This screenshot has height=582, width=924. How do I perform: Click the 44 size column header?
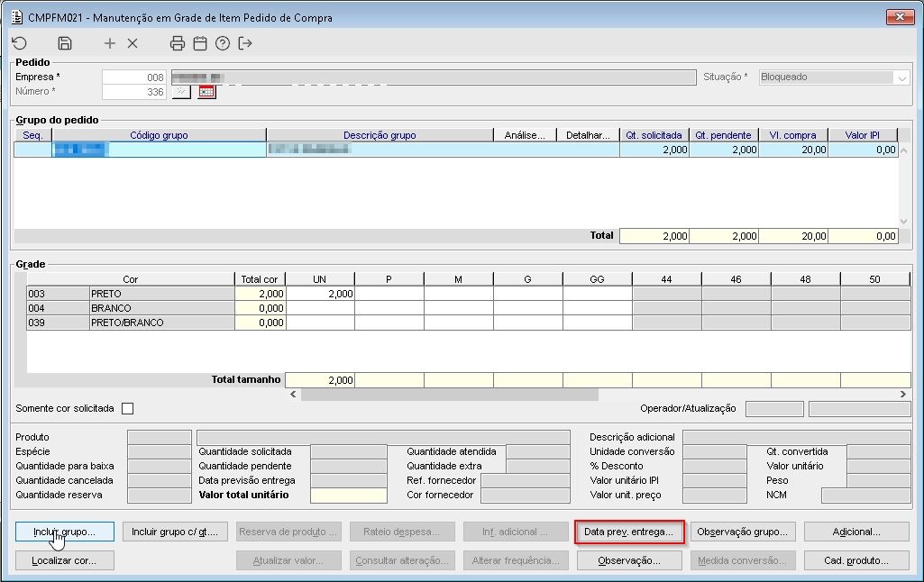point(666,279)
